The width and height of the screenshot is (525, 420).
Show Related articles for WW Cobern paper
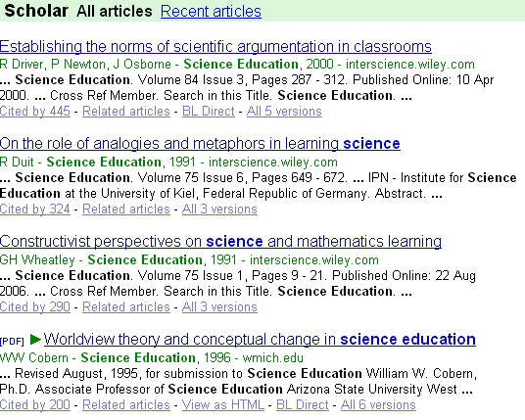point(126,405)
